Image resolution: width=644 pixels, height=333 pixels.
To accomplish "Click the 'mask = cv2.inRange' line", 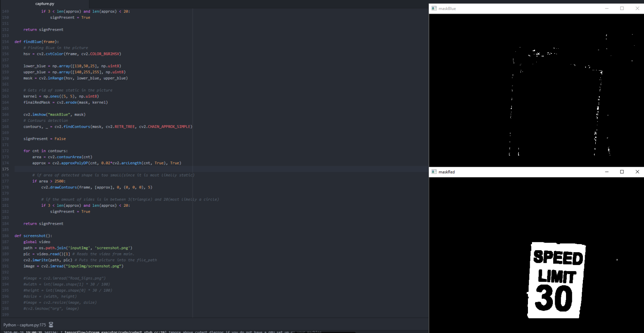I will 75,78.
